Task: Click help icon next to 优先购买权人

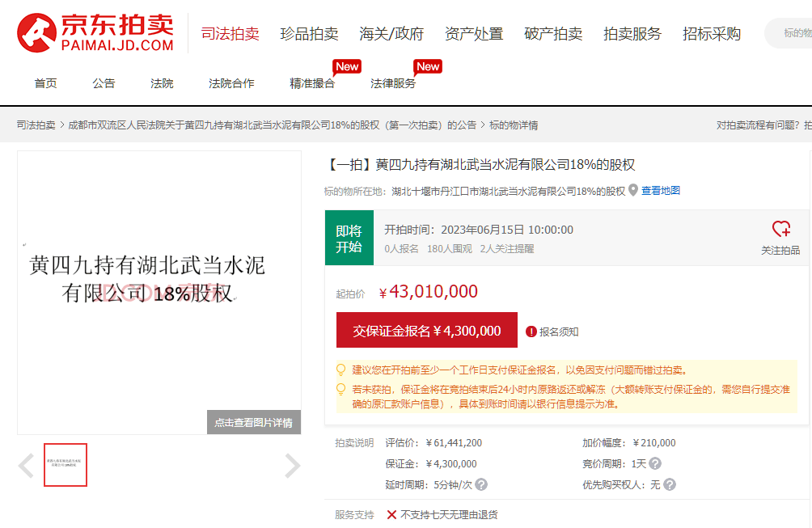Action: [670, 484]
